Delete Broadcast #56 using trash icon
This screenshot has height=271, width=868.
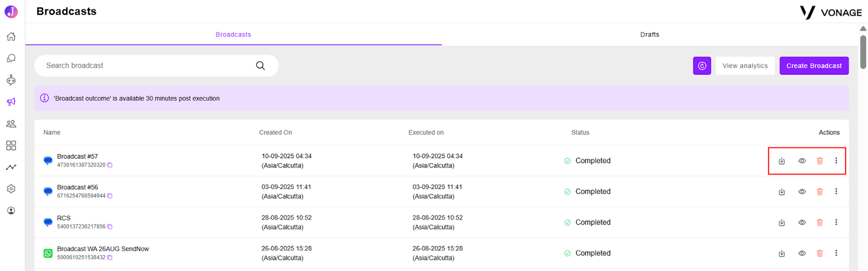coord(820,192)
